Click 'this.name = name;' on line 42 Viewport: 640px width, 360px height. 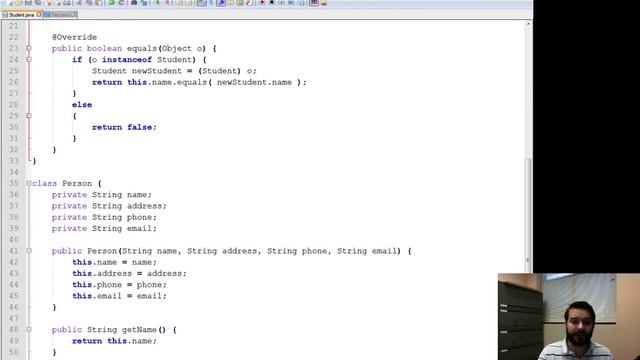pyautogui.click(x=114, y=262)
